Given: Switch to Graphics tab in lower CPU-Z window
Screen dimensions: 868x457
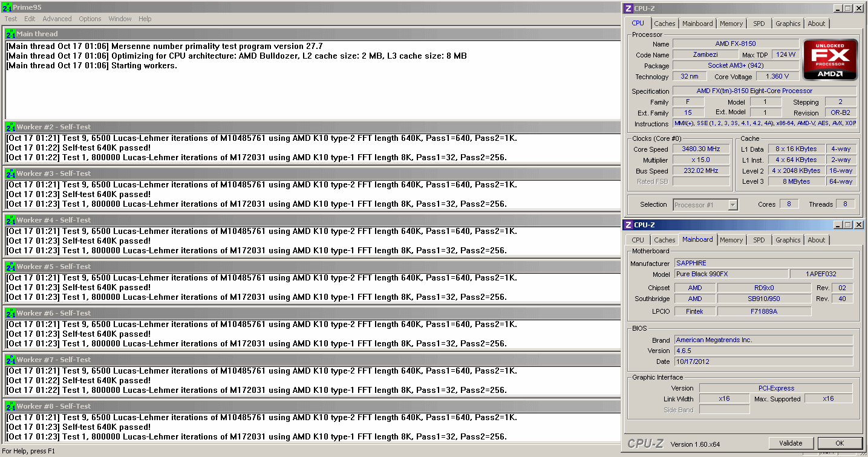Looking at the screenshot, I should (x=788, y=240).
